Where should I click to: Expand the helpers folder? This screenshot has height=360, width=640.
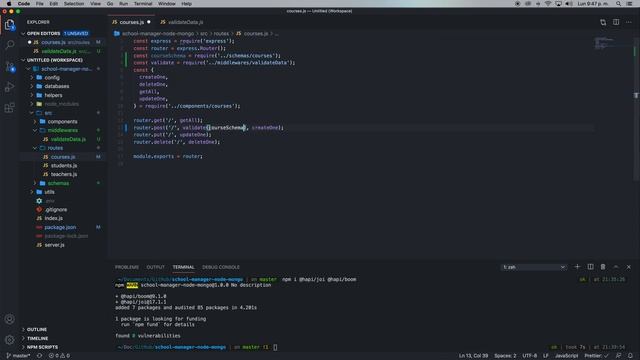pos(53,95)
